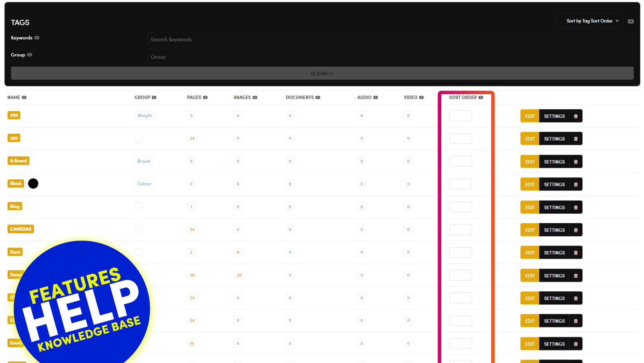Click the Group filter input field
The image size is (644, 363).
(x=390, y=57)
